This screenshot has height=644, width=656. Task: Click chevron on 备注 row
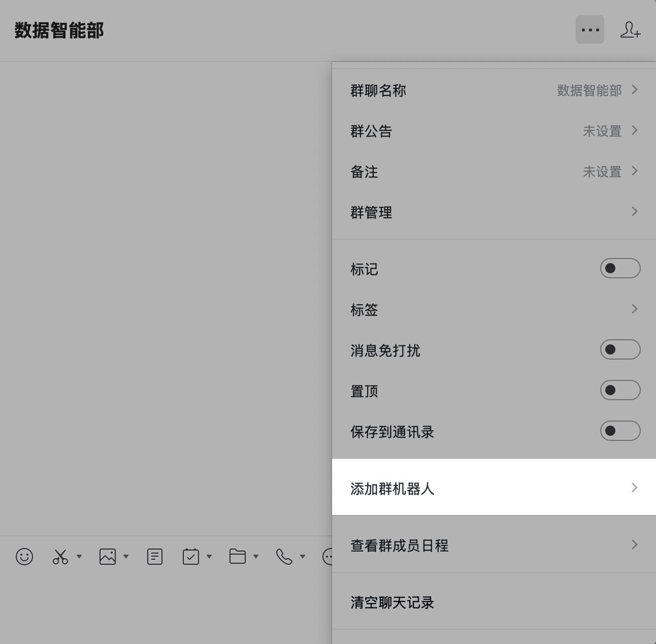634,171
